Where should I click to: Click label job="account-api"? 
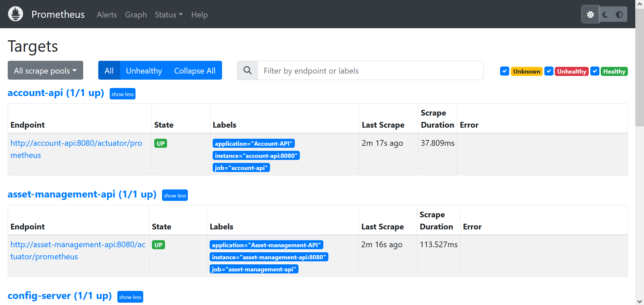tap(241, 168)
